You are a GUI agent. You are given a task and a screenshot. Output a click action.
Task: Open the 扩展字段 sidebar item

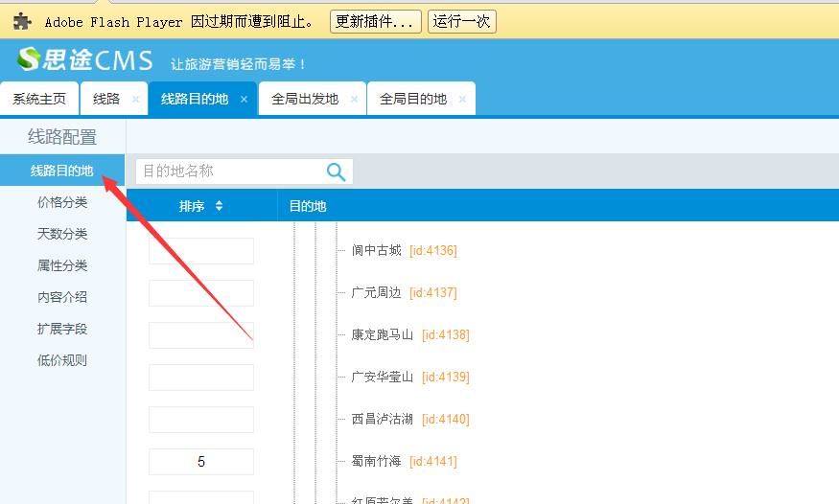coord(62,329)
